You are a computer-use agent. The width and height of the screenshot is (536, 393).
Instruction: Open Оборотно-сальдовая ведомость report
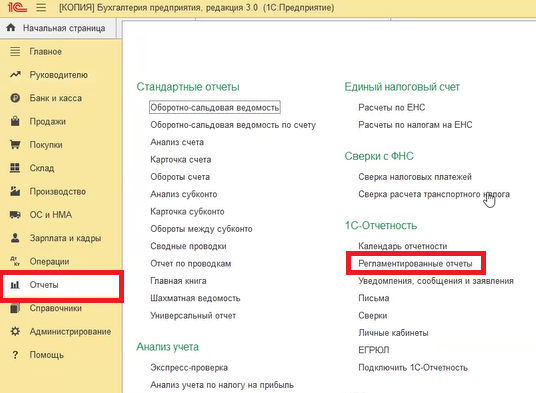pos(215,107)
